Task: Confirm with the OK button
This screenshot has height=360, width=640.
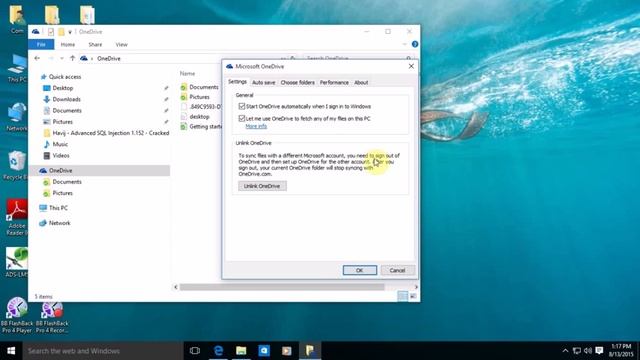Action: tap(360, 270)
